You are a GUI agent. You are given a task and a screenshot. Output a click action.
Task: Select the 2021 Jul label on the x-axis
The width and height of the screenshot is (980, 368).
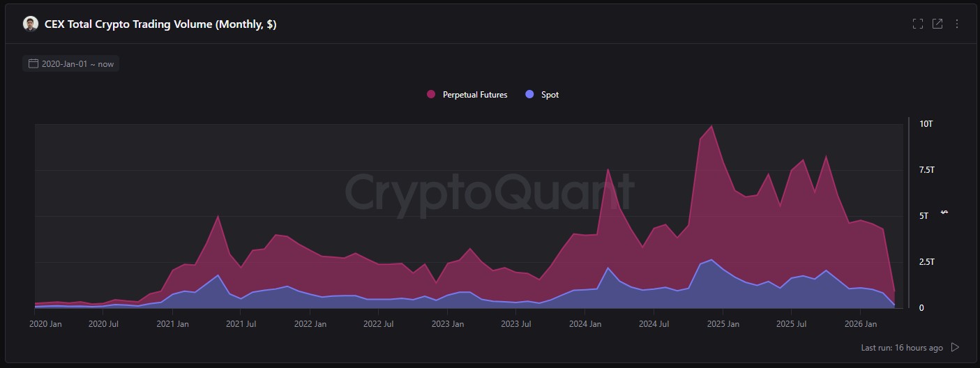coord(241,324)
